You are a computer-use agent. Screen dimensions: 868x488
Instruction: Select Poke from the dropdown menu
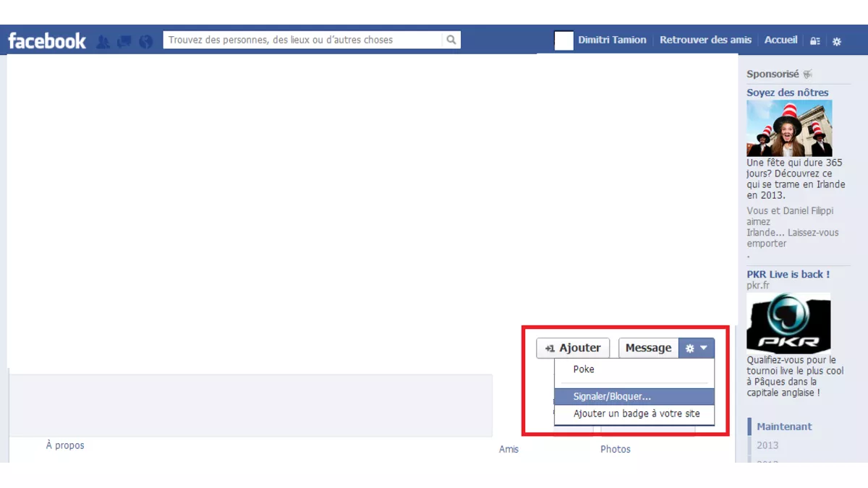584,369
